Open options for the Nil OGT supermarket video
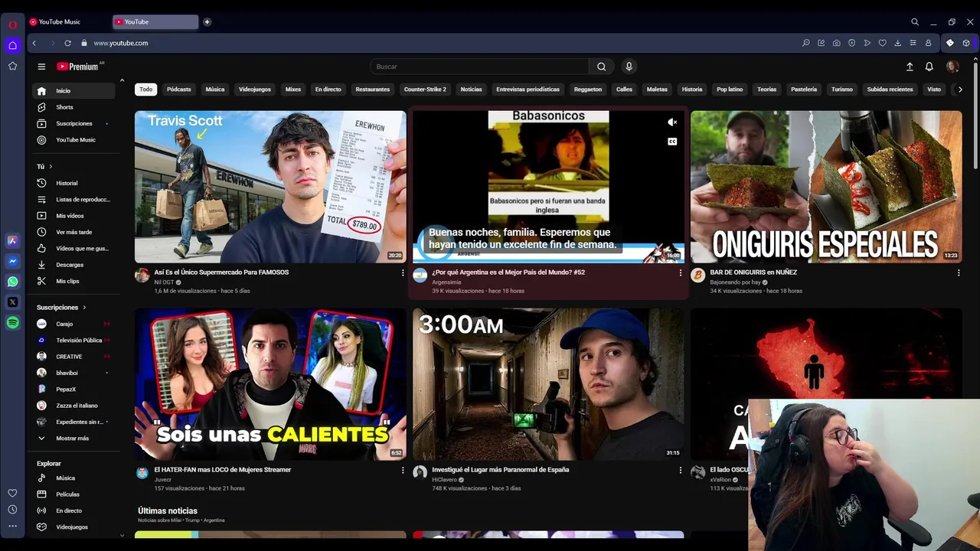This screenshot has height=551, width=980. [403, 272]
